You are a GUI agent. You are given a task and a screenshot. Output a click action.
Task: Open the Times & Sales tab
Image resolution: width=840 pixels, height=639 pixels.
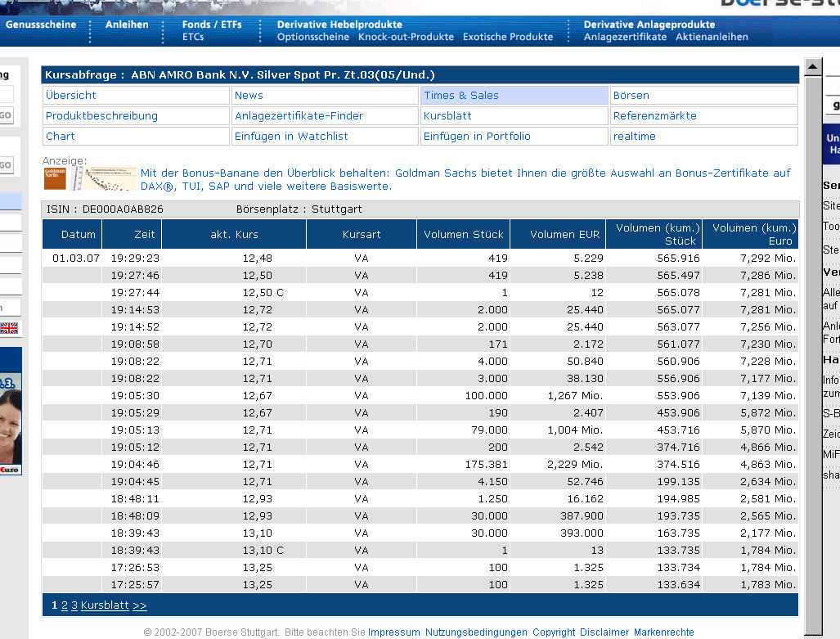[460, 96]
